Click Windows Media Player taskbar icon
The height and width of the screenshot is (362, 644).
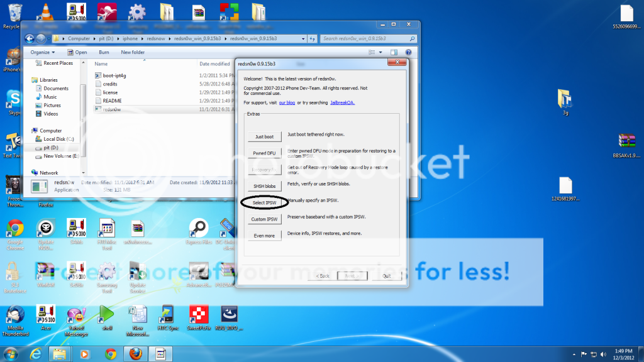(x=85, y=354)
